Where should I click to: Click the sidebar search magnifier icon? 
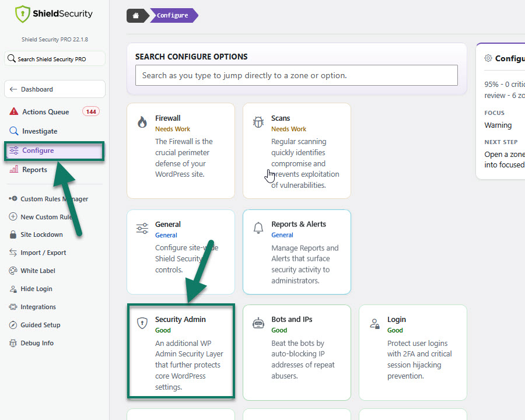coord(12,58)
